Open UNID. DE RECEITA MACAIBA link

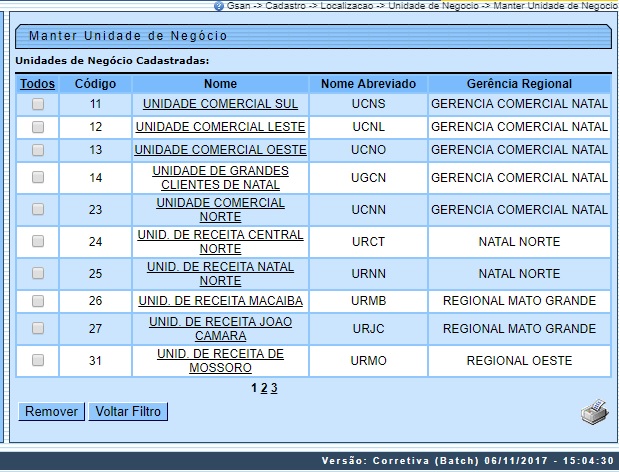tap(220, 301)
